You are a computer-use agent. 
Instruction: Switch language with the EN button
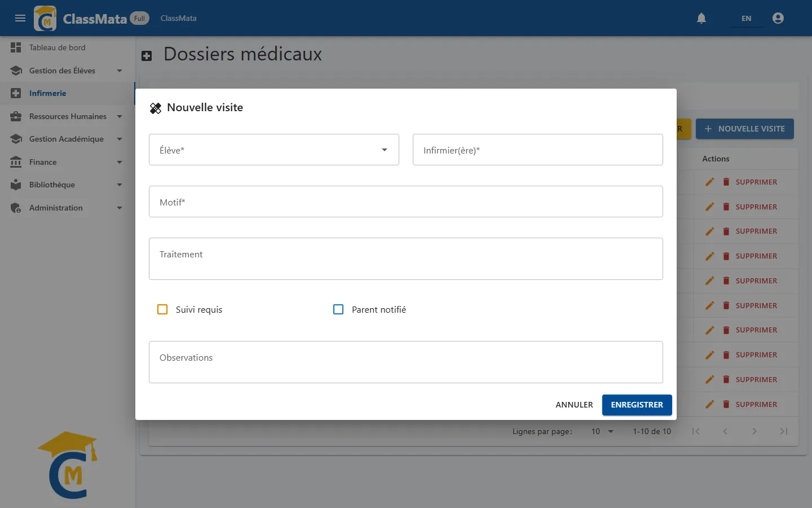pos(746,18)
